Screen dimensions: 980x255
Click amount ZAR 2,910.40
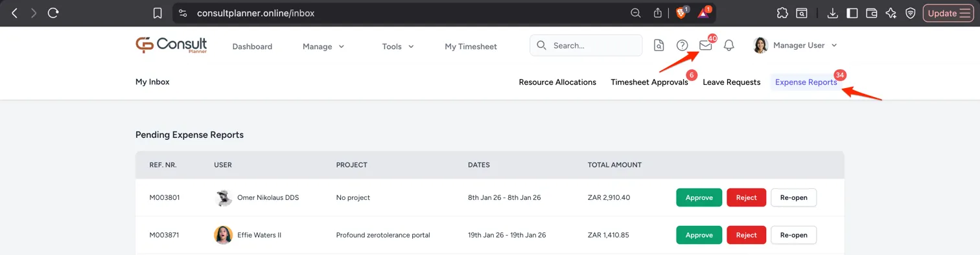point(609,197)
